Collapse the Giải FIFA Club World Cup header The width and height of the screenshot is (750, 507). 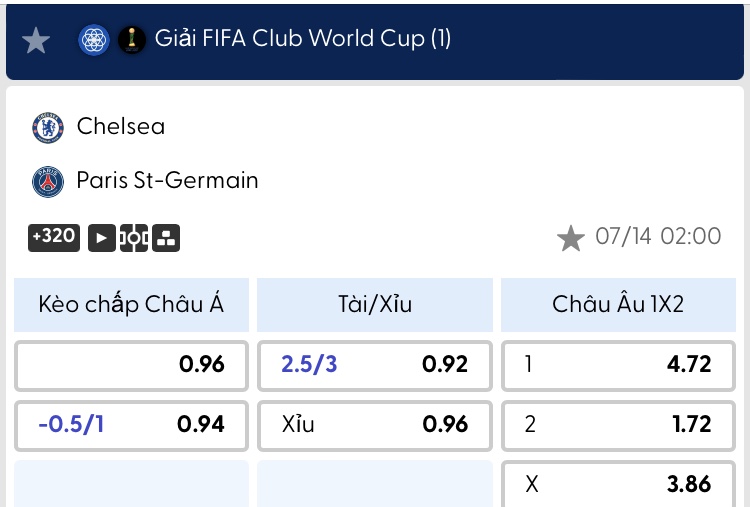click(375, 41)
